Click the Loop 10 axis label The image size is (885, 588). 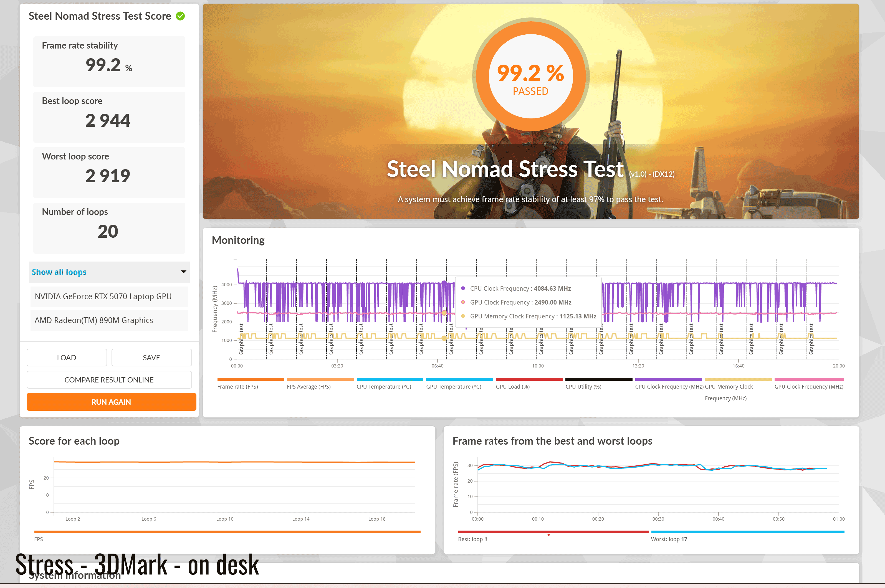(225, 519)
